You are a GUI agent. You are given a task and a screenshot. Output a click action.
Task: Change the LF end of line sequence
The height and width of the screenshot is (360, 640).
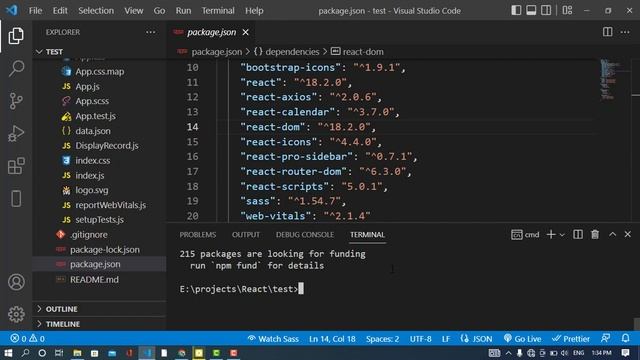point(446,339)
